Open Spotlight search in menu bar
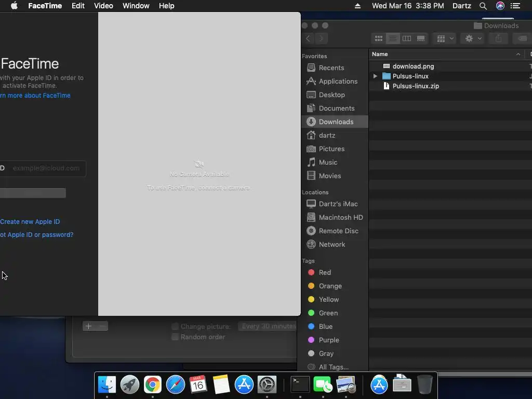Viewport: 532px width, 399px height. click(483, 6)
